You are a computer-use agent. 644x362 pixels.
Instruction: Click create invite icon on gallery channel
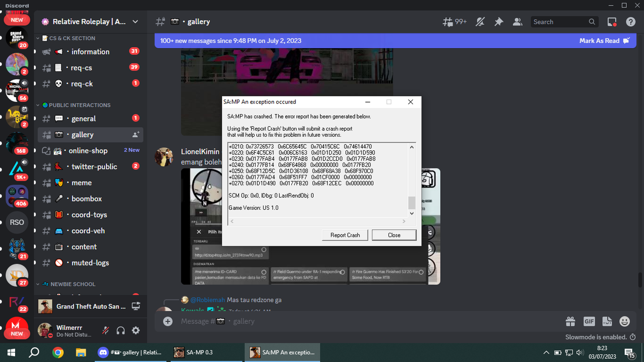pyautogui.click(x=136, y=135)
